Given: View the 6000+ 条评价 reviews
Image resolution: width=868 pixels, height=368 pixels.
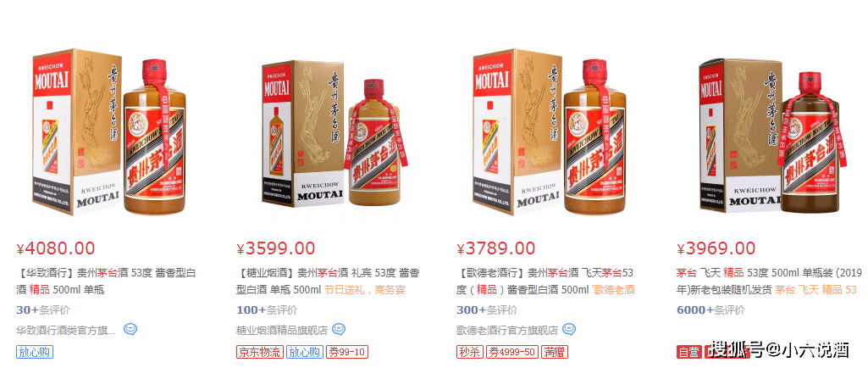Looking at the screenshot, I should (x=710, y=309).
